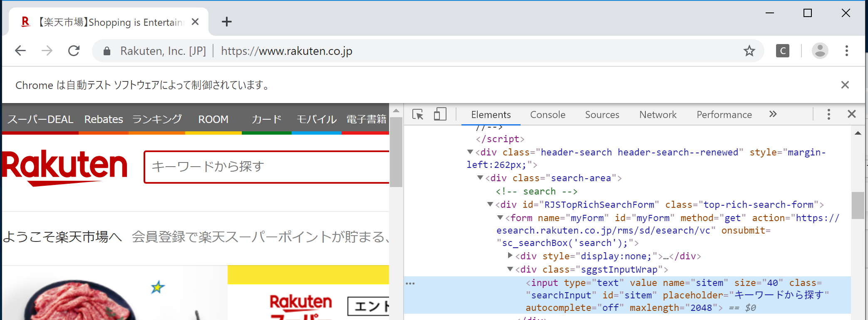The width and height of the screenshot is (868, 320).
Task: Switch to the Sources tab
Action: click(x=602, y=115)
